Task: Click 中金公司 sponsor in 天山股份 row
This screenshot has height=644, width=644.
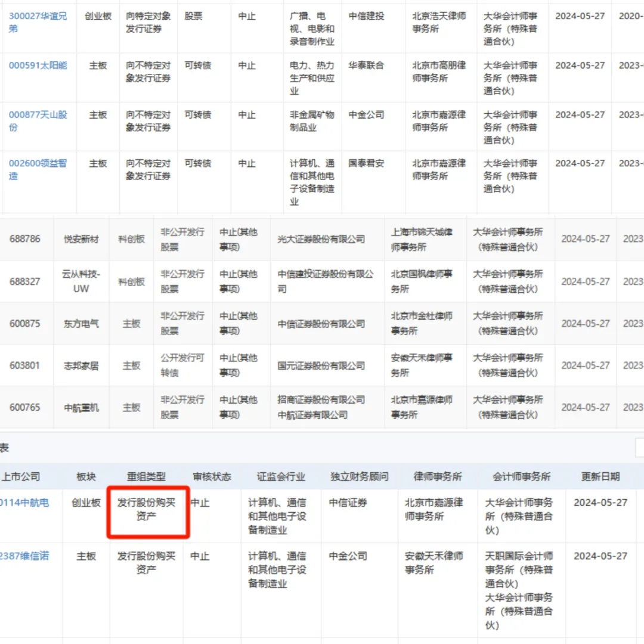Action: pyautogui.click(x=366, y=114)
